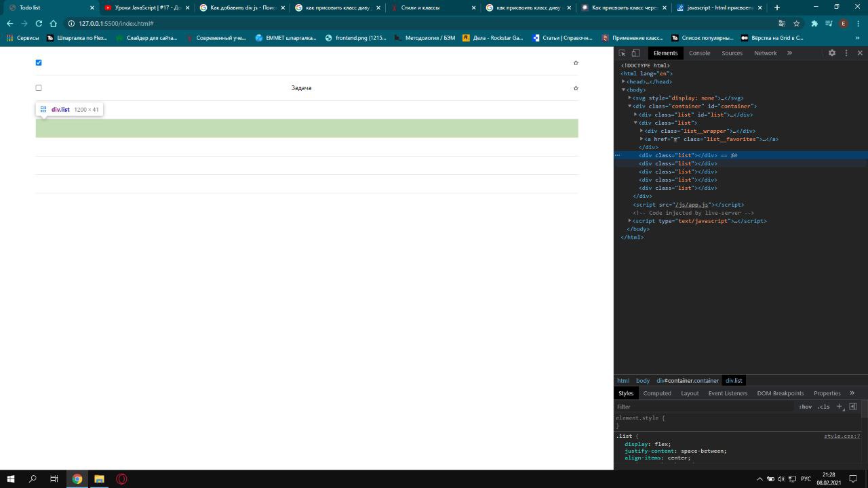Open the Computed styles tab
Image resolution: width=868 pixels, height=488 pixels.
pos(657,393)
